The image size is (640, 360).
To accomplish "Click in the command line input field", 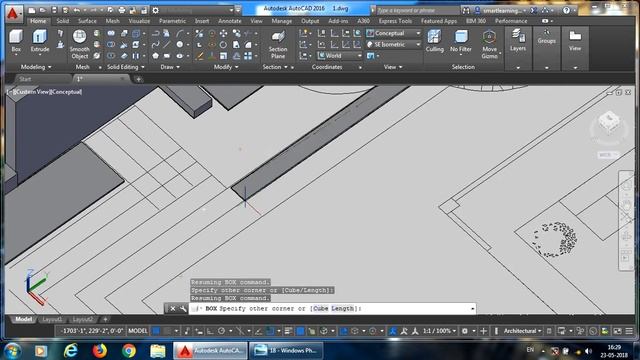I will click(x=332, y=309).
